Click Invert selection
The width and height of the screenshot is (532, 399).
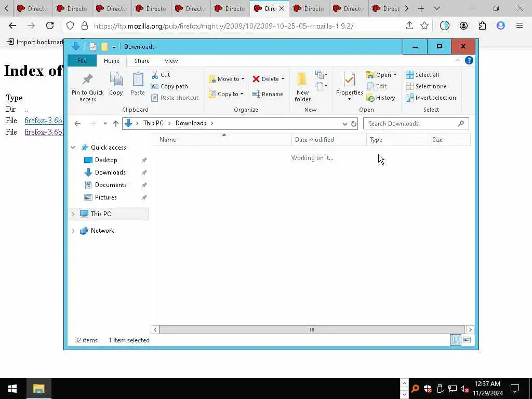431,98
